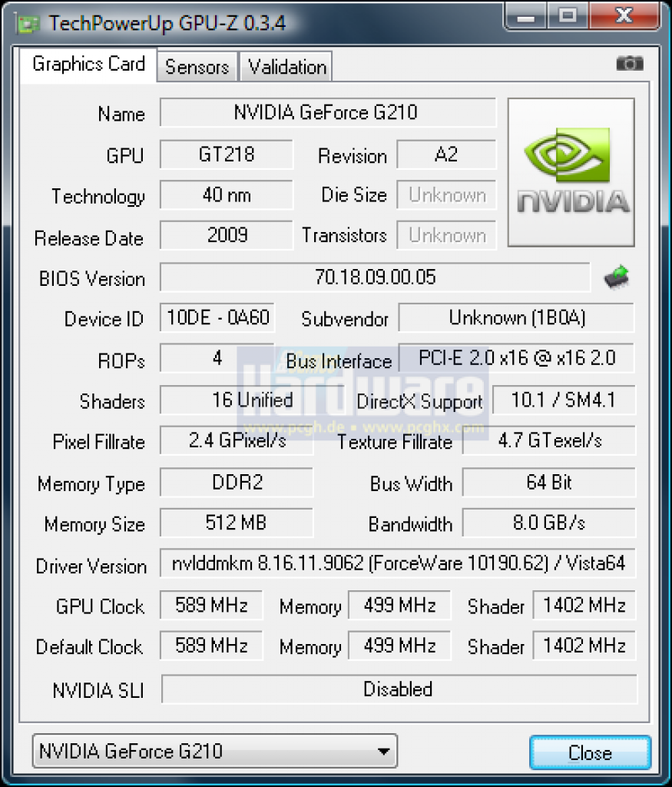Select the GPU value GT218
The height and width of the screenshot is (787, 672).
[226, 154]
